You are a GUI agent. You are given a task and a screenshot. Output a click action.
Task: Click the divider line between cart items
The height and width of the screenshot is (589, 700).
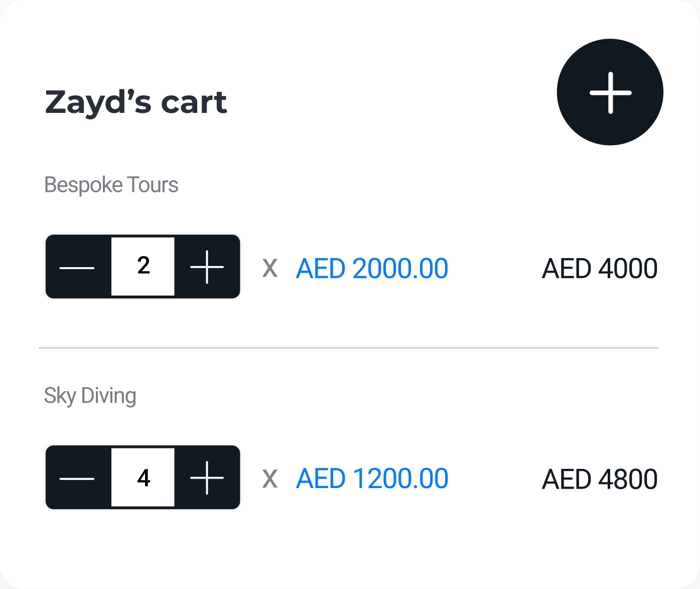(350, 346)
